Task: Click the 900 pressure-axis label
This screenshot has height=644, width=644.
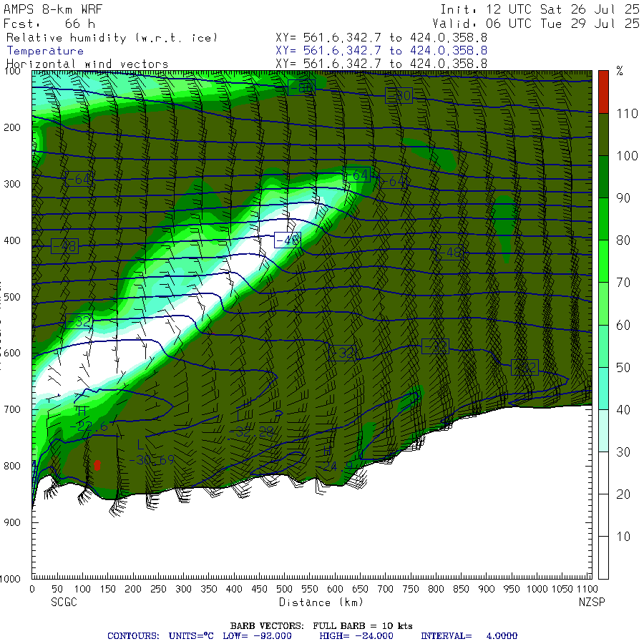Action: click(12, 522)
